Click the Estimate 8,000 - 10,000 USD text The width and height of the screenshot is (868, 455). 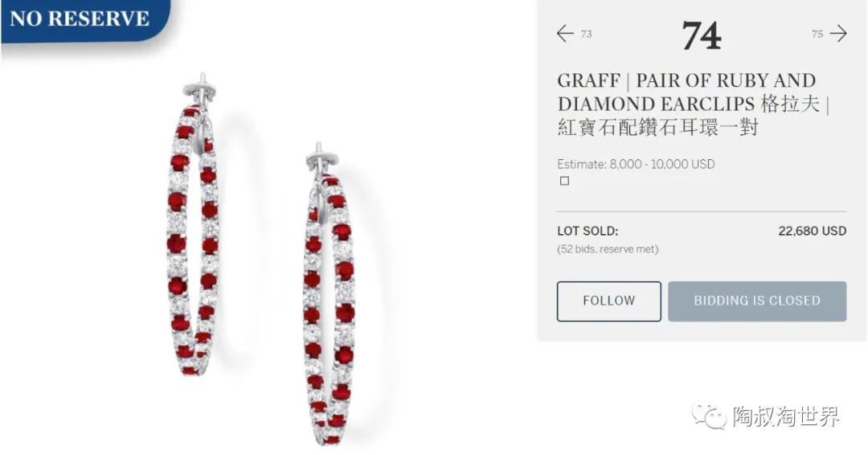pos(636,164)
